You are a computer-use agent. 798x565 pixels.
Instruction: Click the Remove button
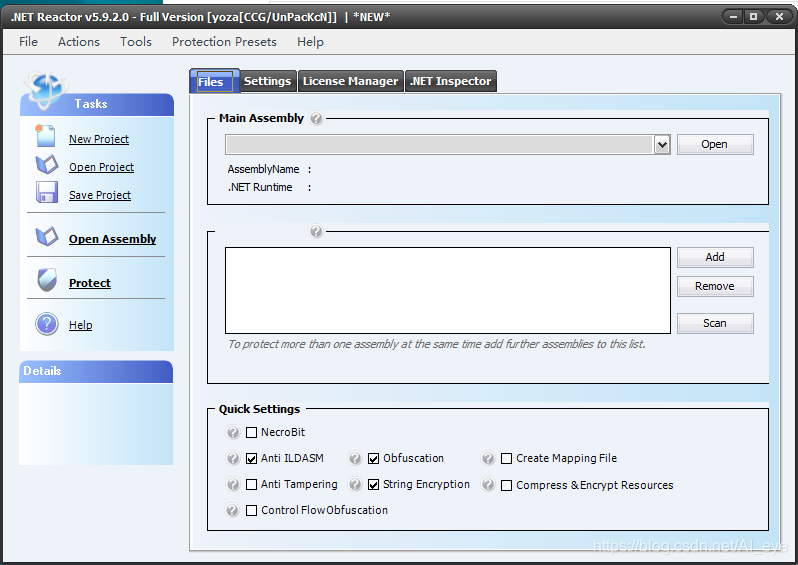(715, 287)
